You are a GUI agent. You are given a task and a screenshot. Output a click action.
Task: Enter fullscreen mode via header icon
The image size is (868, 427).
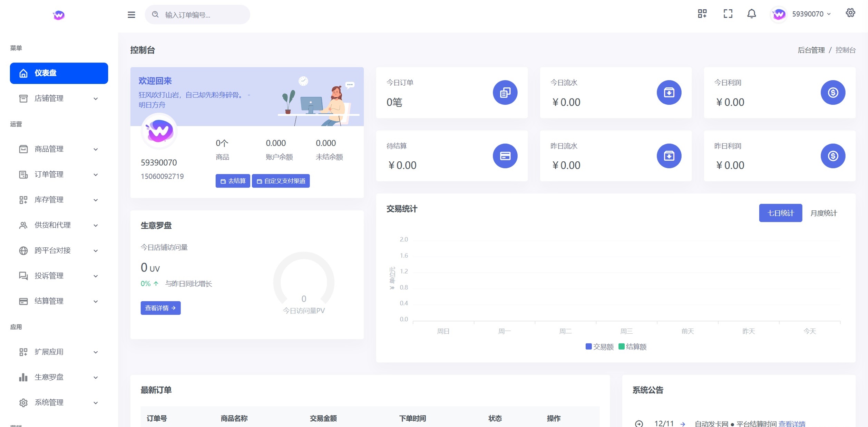click(x=728, y=14)
